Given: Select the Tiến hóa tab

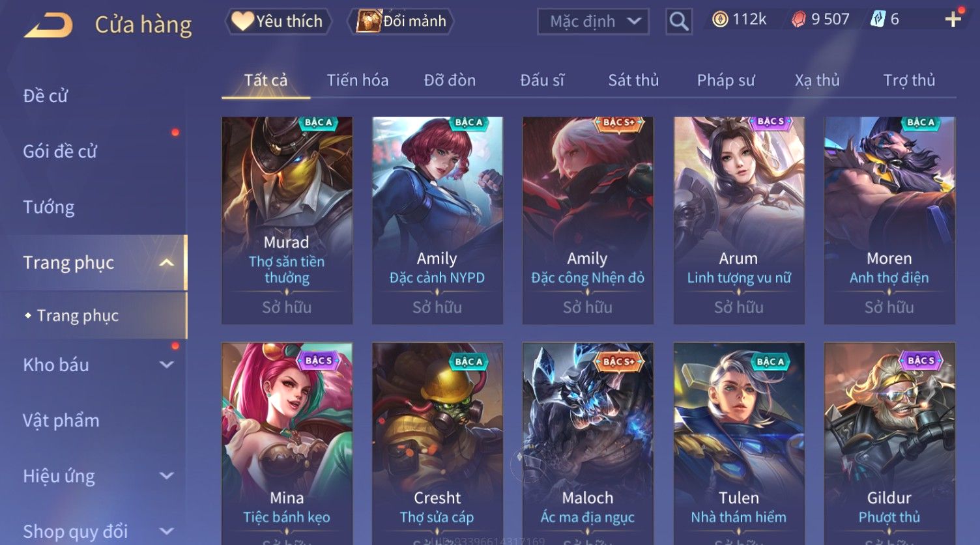Looking at the screenshot, I should click(358, 80).
